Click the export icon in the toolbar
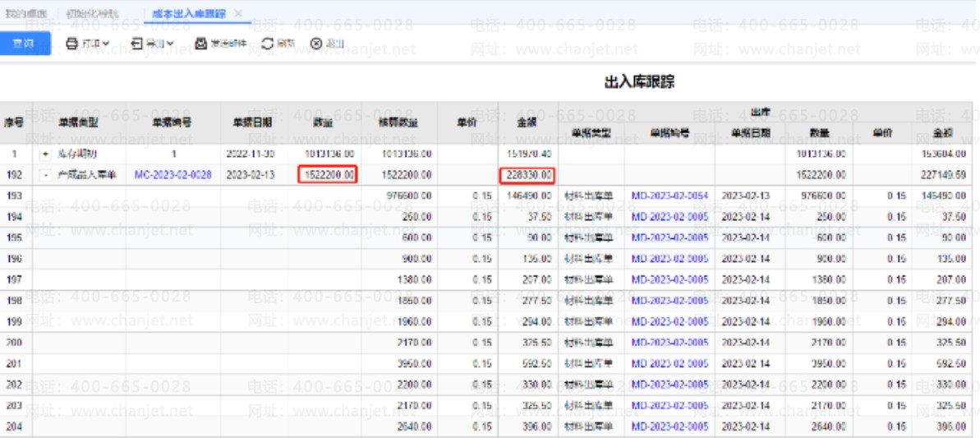 pyautogui.click(x=137, y=44)
